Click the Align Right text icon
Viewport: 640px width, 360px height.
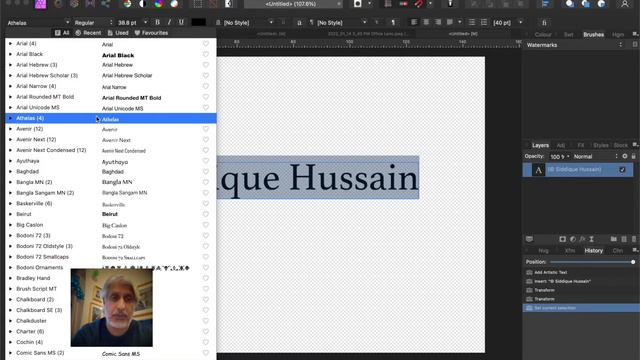[x=438, y=22]
